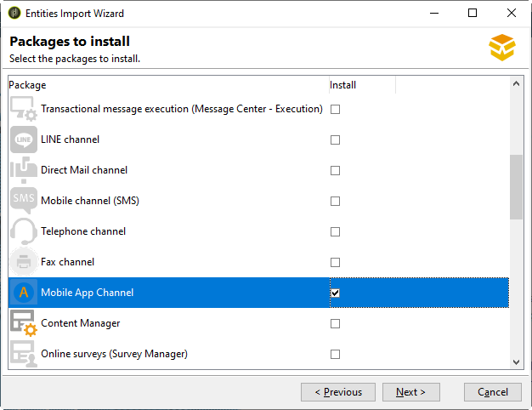The image size is (532, 410).
Task: Click the Content Manager icon
Action: point(23,323)
